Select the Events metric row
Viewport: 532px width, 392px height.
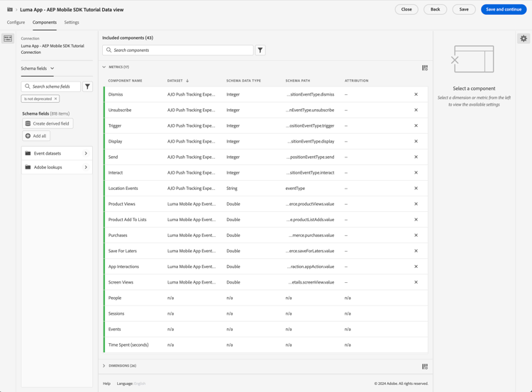pyautogui.click(x=266, y=330)
